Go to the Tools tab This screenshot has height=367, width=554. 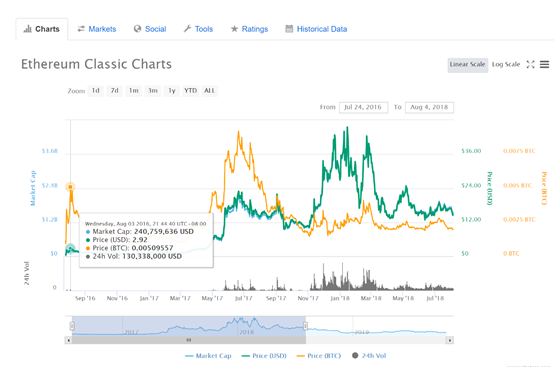[198, 29]
